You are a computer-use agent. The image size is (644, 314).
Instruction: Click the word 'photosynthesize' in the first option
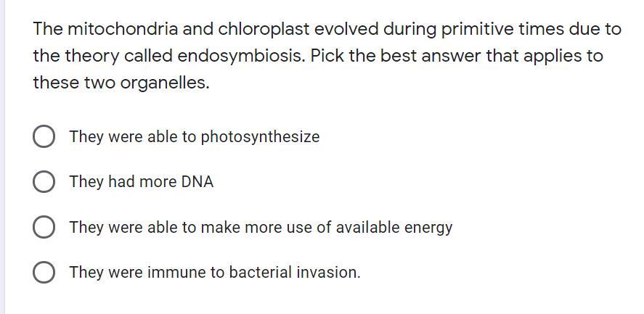tap(260, 136)
